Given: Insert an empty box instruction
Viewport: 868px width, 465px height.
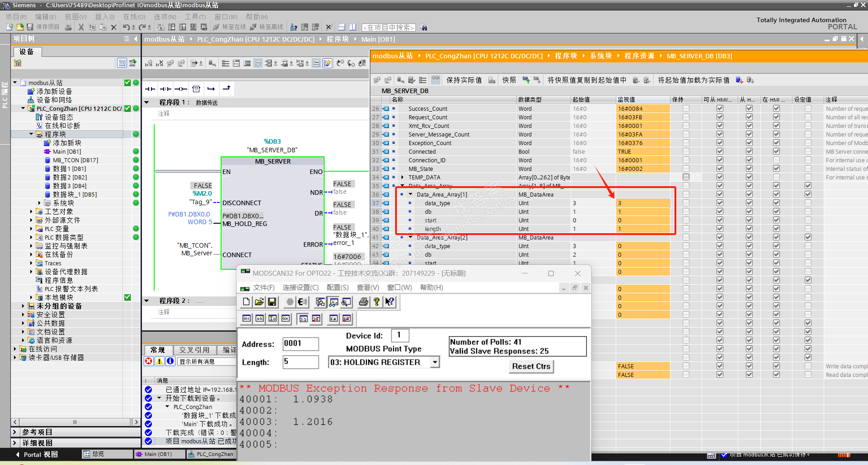Looking at the screenshot, I should [196, 89].
